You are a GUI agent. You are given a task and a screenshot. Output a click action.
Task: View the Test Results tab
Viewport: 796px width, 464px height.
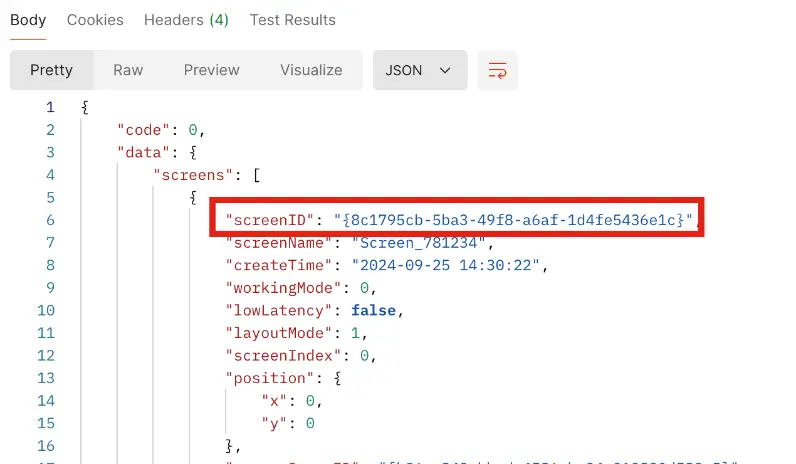point(292,20)
